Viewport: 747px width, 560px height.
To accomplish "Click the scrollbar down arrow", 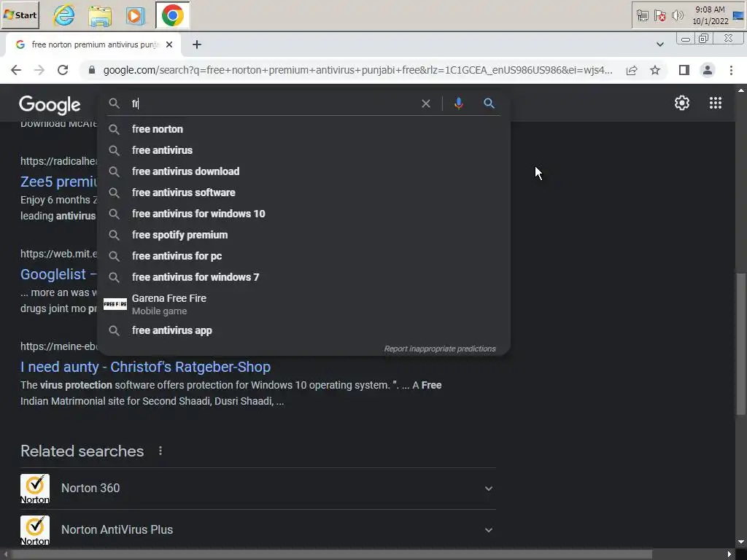I will click(741, 542).
